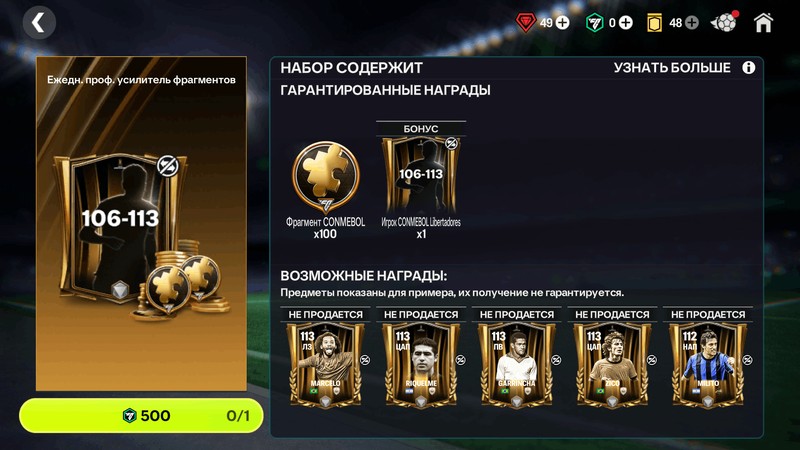Tap the plus next to 48 tokens
This screenshot has height=450, width=800.
coord(692,23)
